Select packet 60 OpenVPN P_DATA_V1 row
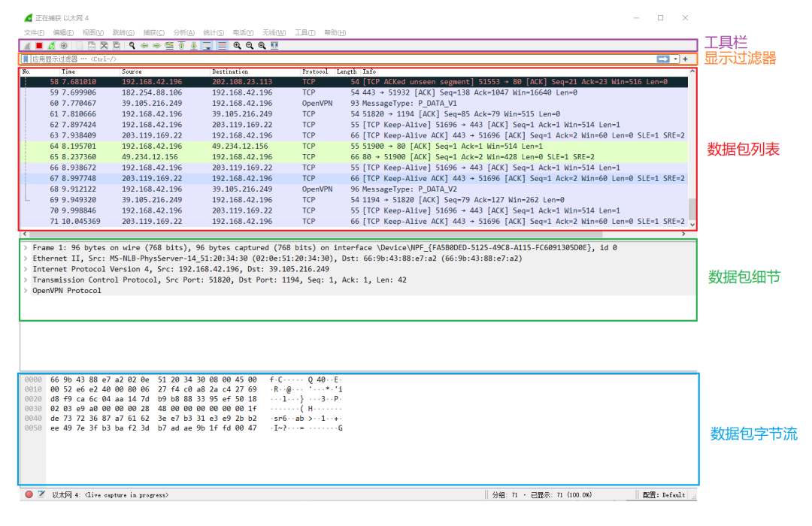Screen dimensions: 812x526 click(354, 103)
